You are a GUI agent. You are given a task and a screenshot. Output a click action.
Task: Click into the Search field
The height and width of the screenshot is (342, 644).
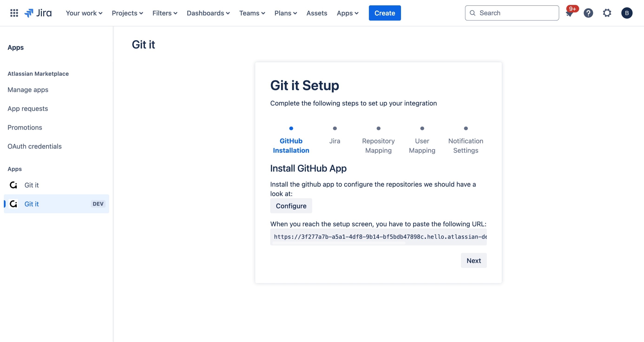515,13
